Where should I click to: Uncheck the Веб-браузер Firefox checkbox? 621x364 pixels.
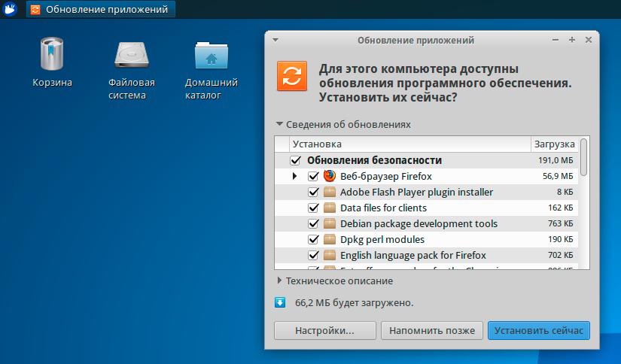click(313, 176)
